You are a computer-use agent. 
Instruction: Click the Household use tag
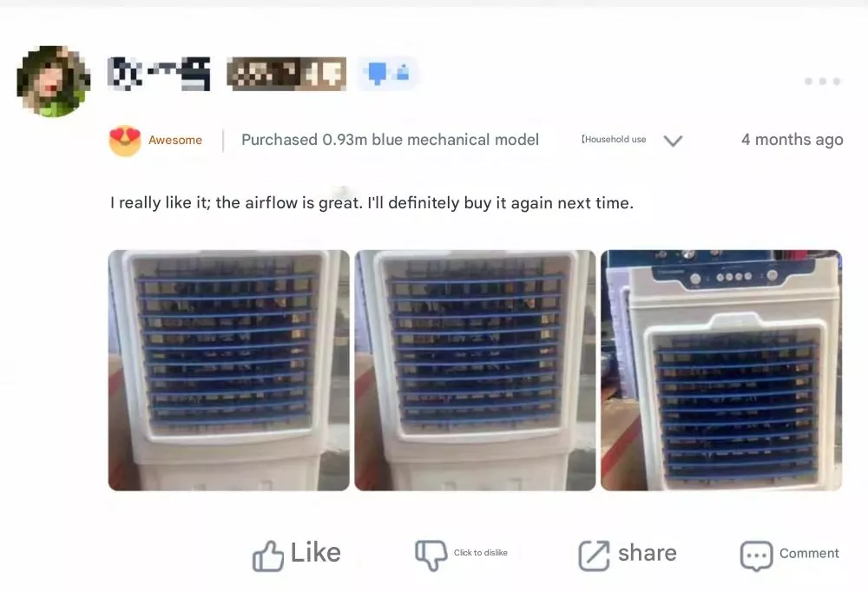[x=614, y=140]
